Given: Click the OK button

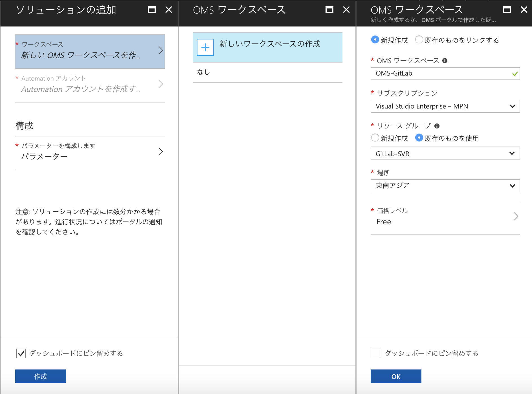Looking at the screenshot, I should [x=396, y=376].
